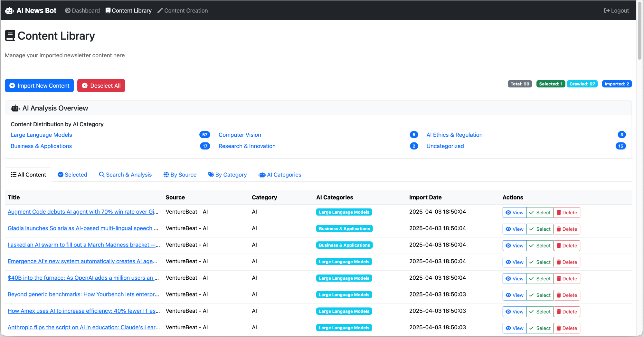Open Content Library in the top navigation
The image size is (644, 337).
click(x=128, y=11)
